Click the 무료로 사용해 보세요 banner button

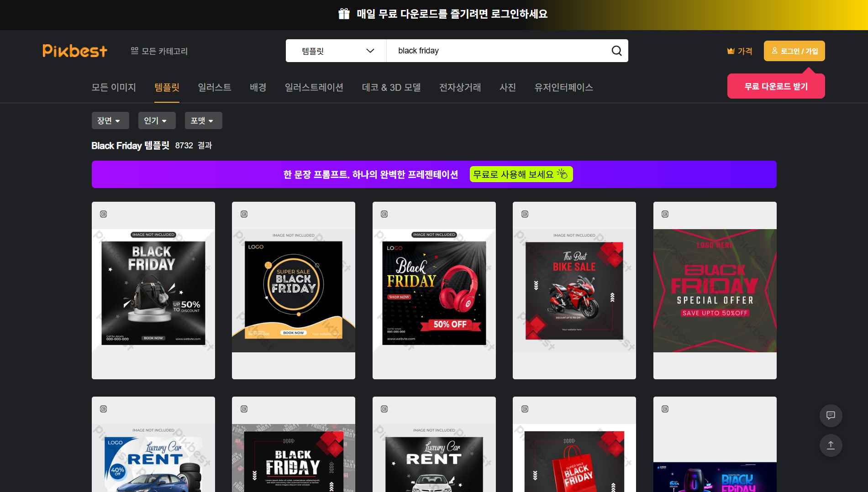pyautogui.click(x=521, y=174)
